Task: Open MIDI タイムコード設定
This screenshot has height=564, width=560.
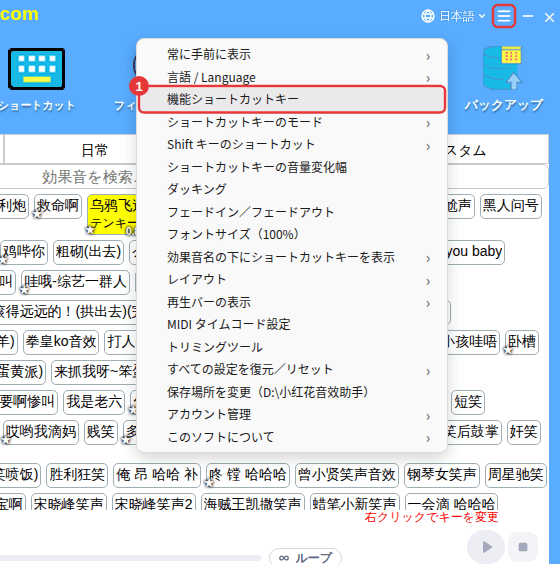Action: click(x=292, y=324)
